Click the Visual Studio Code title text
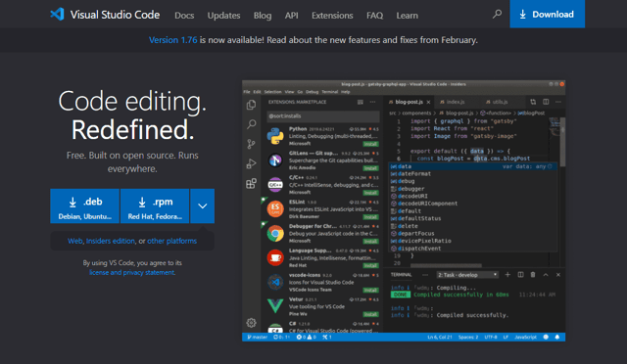 point(115,15)
